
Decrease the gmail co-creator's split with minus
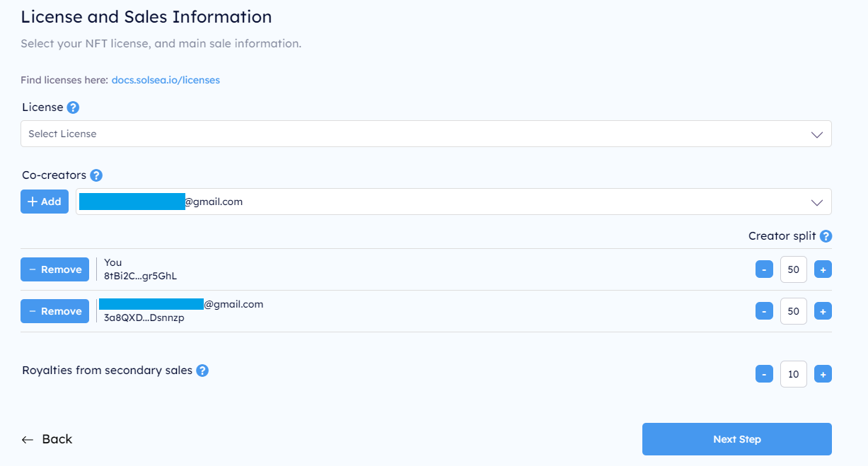(764, 311)
